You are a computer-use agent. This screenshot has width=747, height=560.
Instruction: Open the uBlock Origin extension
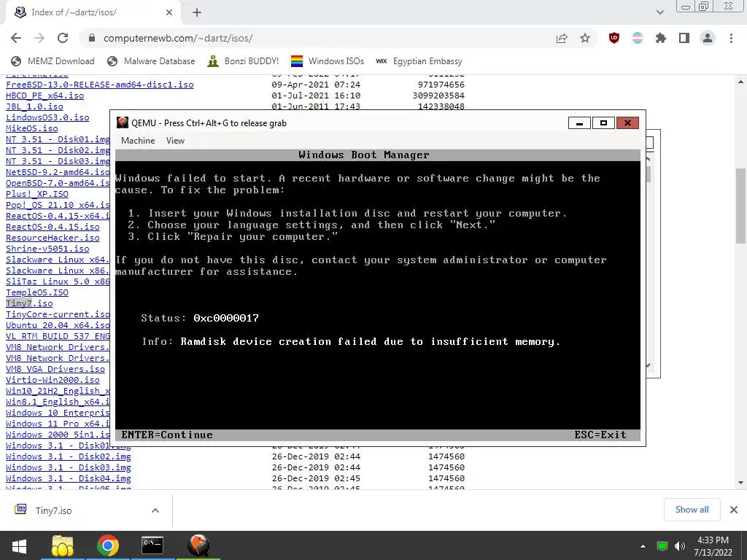(614, 38)
